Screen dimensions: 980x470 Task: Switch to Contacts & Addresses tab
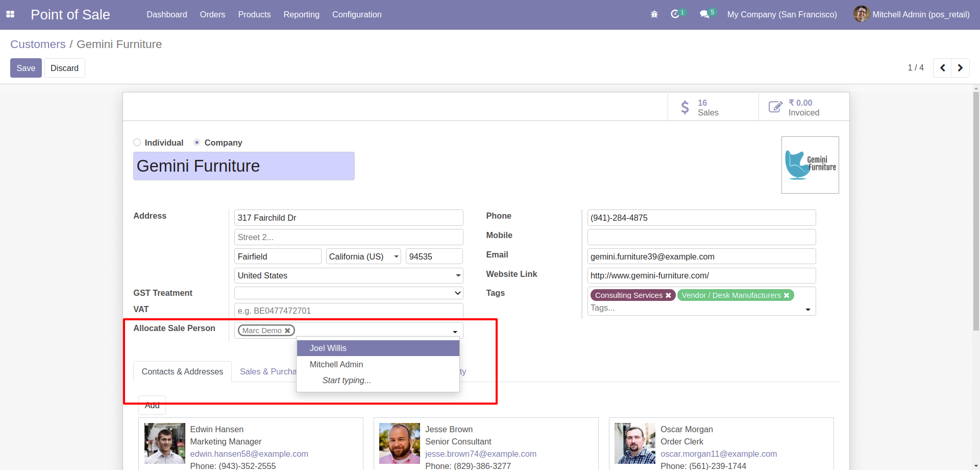[x=182, y=371]
